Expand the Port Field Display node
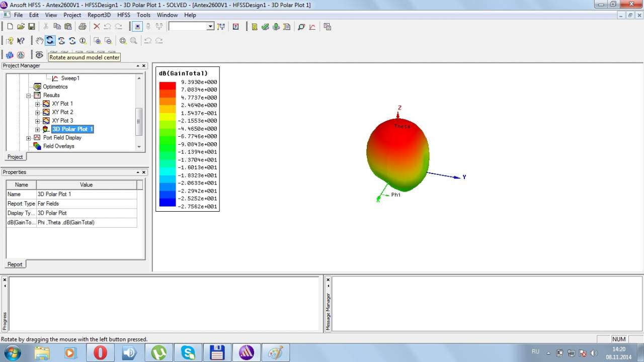The width and height of the screenshot is (644, 362). point(29,138)
